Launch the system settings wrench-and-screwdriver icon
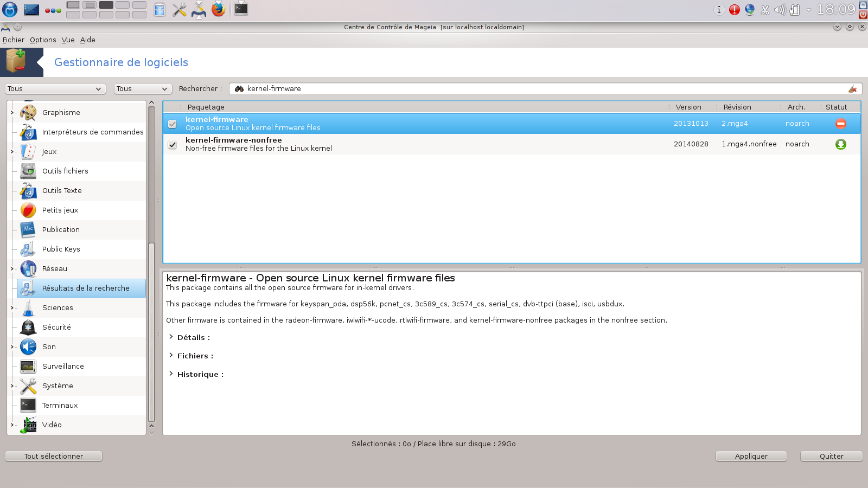This screenshot has width=868, height=488. (x=180, y=9)
